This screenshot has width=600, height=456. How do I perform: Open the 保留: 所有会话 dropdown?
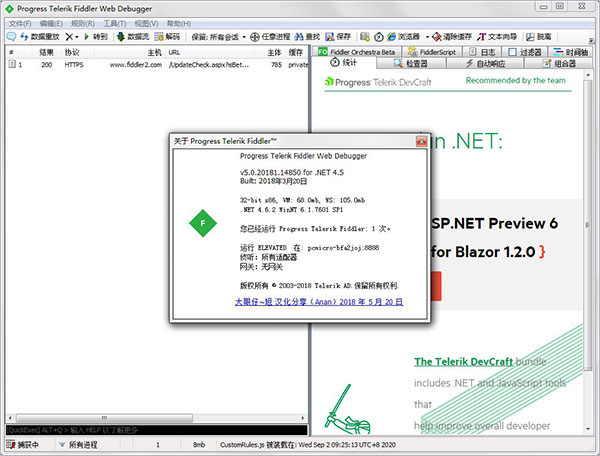click(218, 37)
